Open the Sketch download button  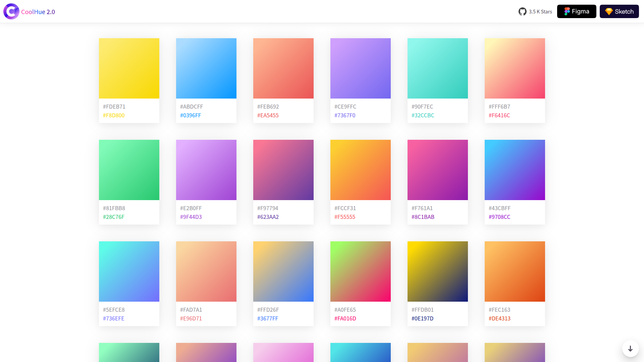(619, 11)
